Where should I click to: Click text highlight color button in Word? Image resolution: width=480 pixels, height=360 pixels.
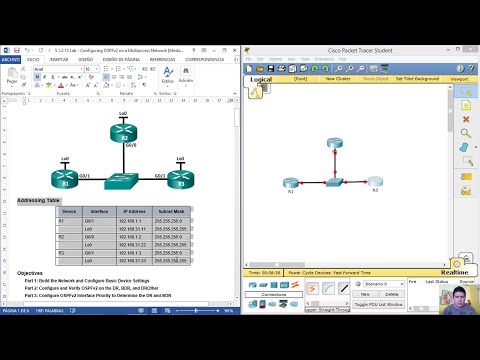coord(49,85)
